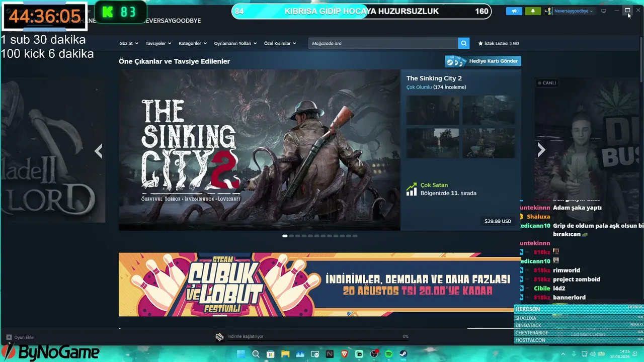Open the Kategoriler dropdown menu

(x=193, y=43)
